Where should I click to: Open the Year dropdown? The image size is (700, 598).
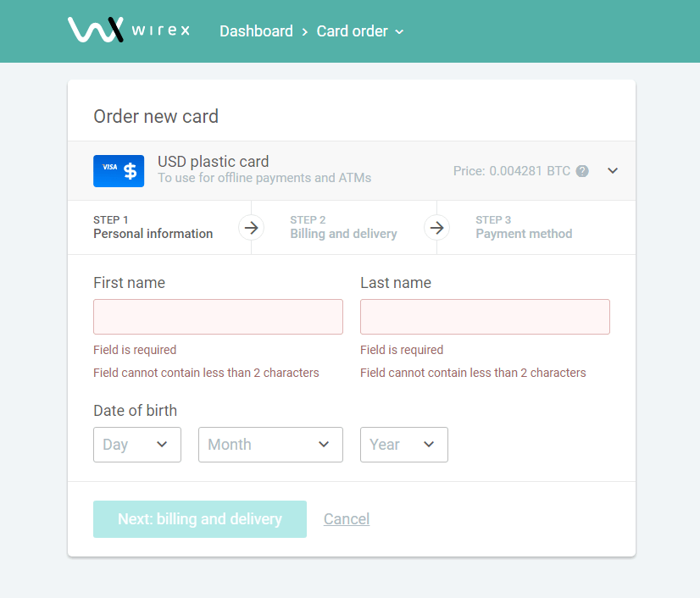click(404, 445)
